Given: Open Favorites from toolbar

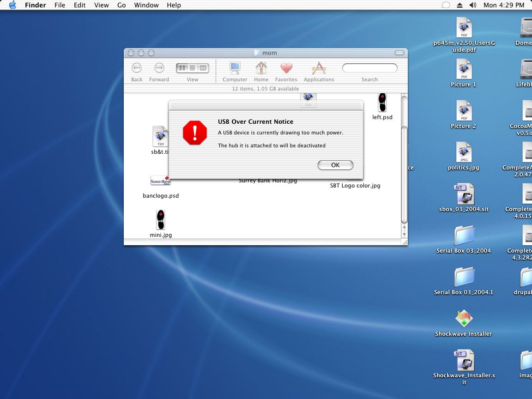Looking at the screenshot, I should (x=286, y=72).
